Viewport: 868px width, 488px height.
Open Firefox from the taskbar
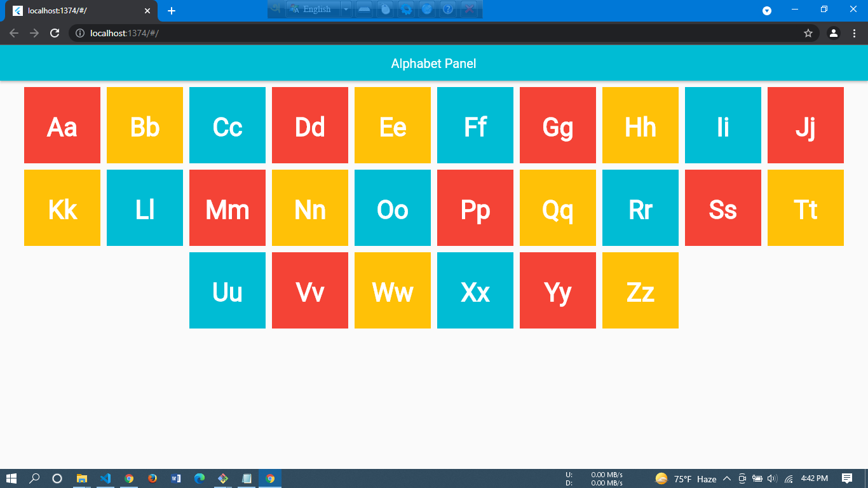(x=152, y=478)
